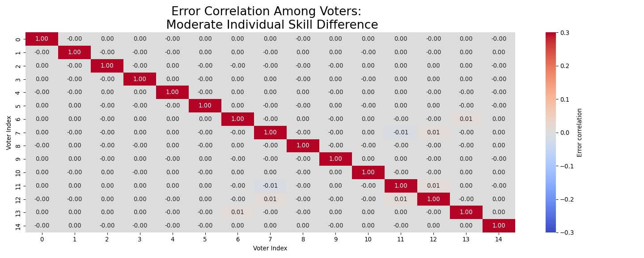
Task: Select the 1.00 diagonal cell for voter 14
Action: coord(499,226)
